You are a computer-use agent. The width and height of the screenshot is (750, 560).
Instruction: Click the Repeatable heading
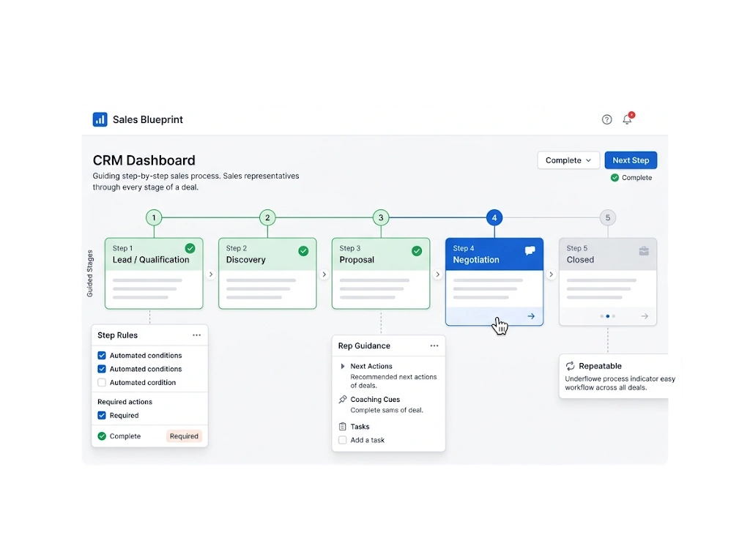(x=601, y=366)
